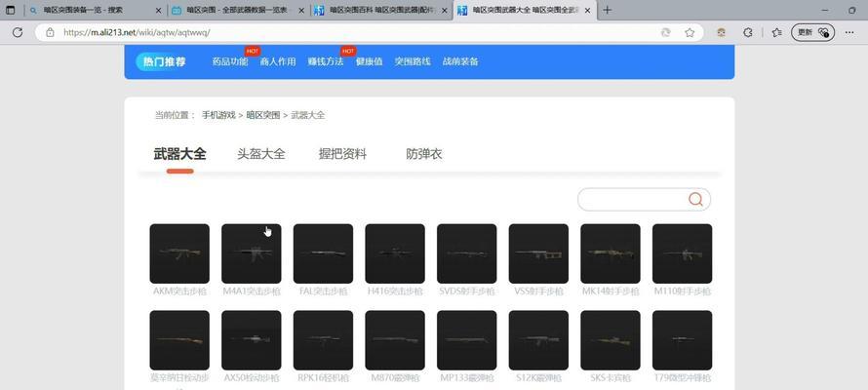Screen dimensions: 868x390
Task: Close the 全部武器数据一览表 tab
Action: coord(301,10)
